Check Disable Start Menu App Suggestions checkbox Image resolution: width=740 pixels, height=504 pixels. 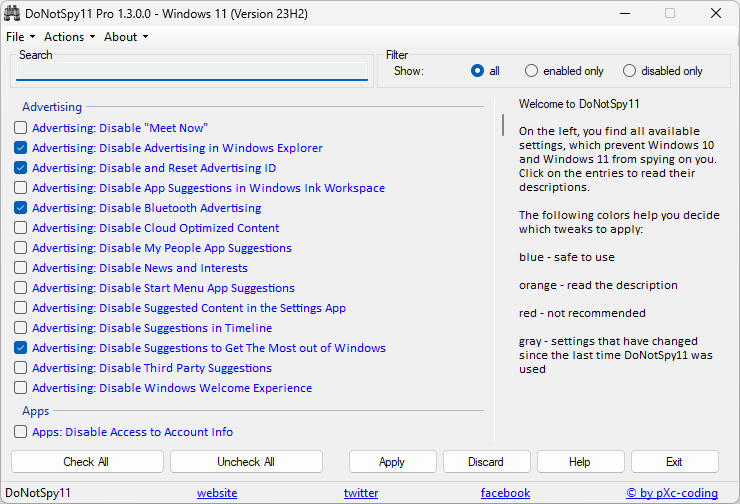[20, 287]
